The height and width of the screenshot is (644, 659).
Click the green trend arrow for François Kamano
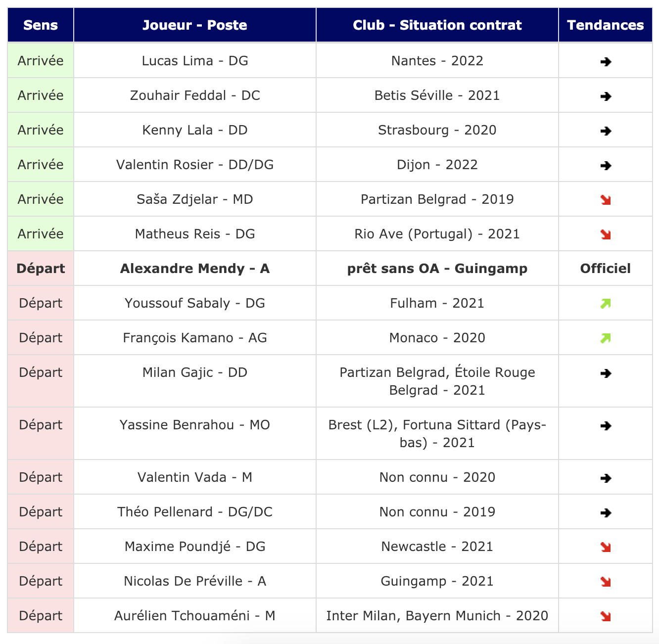click(x=606, y=338)
